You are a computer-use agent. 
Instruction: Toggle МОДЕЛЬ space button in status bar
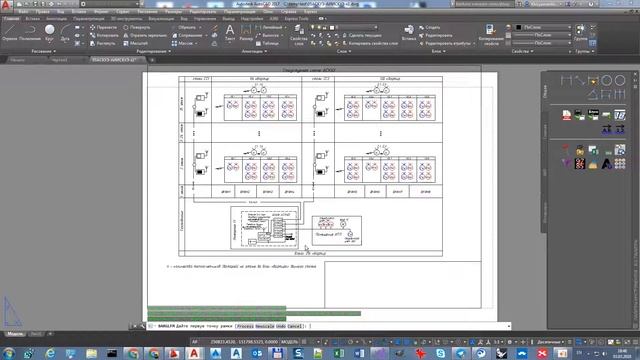tap(289, 342)
